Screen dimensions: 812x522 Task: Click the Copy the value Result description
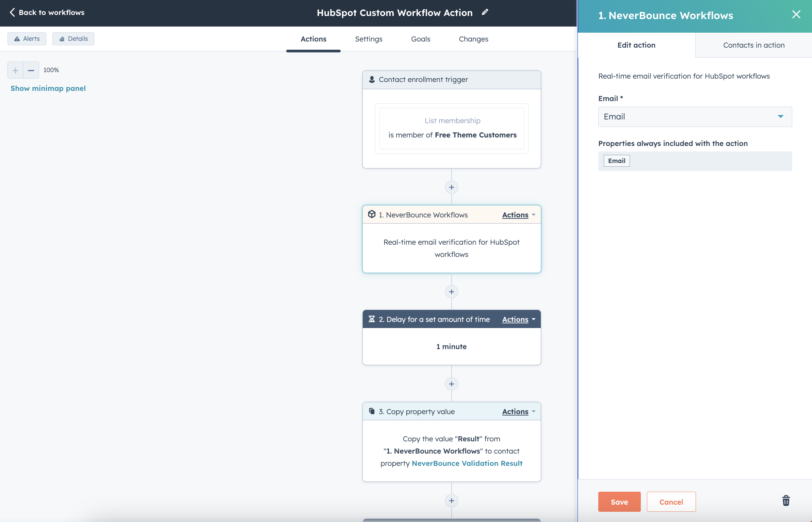click(x=451, y=451)
